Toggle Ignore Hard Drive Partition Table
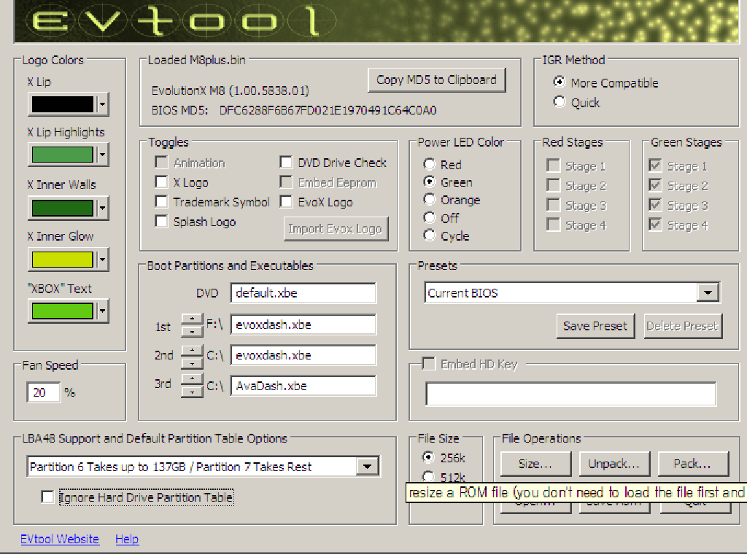 pyautogui.click(x=47, y=497)
